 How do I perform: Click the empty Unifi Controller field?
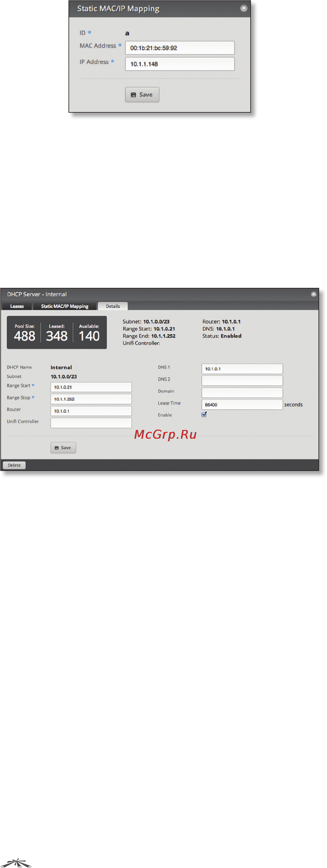(91, 423)
